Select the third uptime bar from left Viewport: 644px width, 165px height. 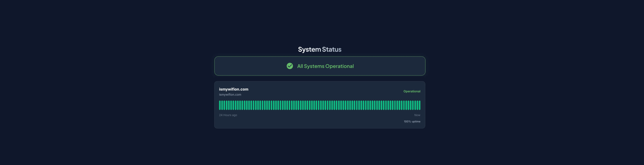click(x=224, y=105)
